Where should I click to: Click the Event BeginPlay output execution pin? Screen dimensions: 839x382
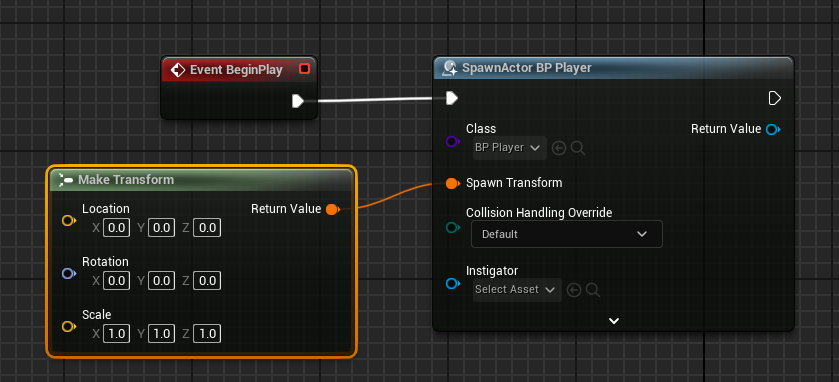click(x=298, y=101)
